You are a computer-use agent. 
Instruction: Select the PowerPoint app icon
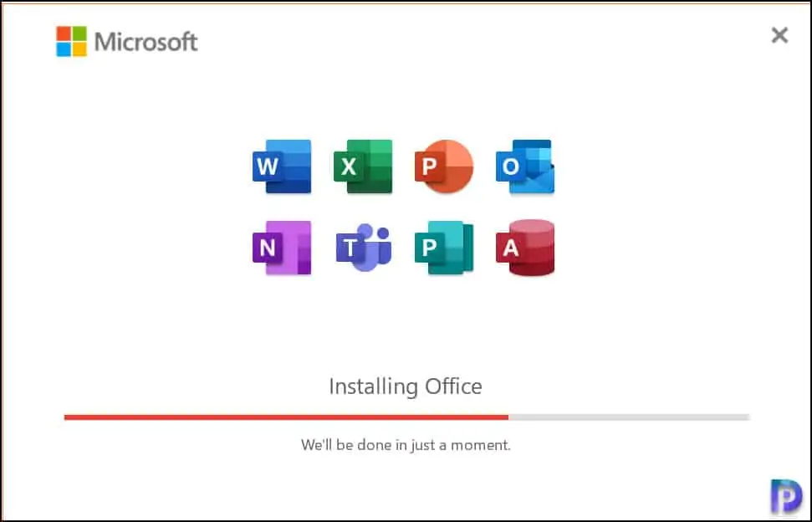444,166
